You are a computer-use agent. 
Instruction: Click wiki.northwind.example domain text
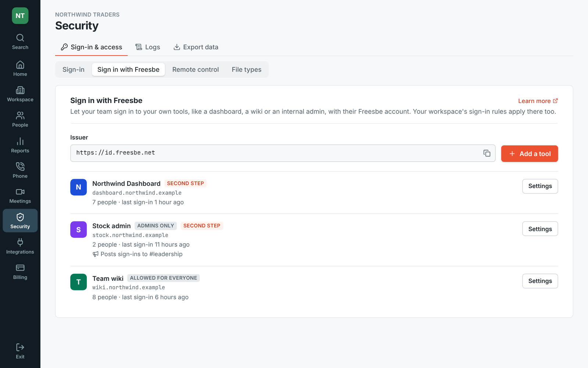(x=129, y=287)
